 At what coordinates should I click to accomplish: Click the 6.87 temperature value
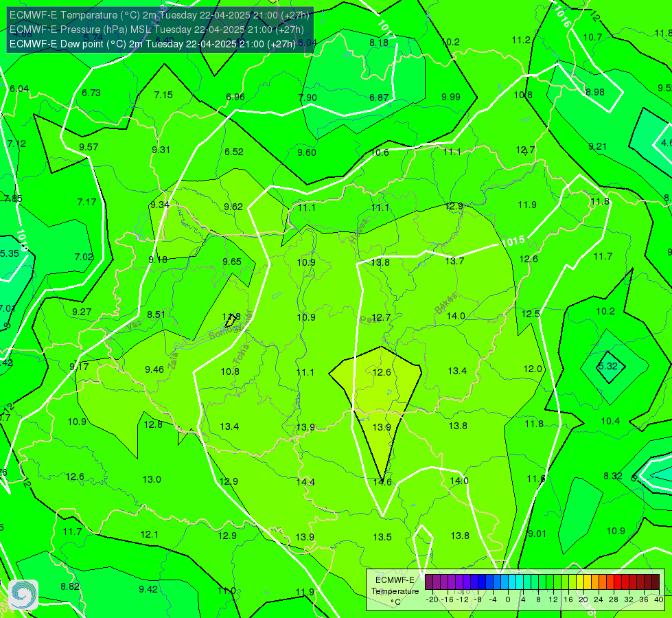tap(379, 98)
